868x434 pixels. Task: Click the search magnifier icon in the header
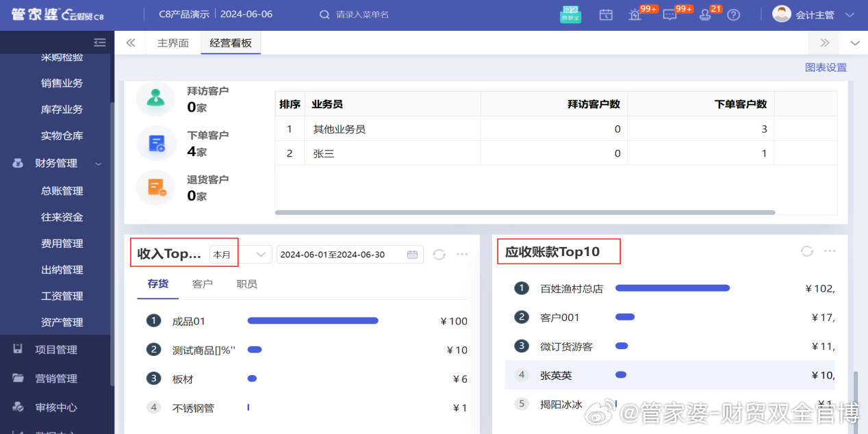pos(324,13)
